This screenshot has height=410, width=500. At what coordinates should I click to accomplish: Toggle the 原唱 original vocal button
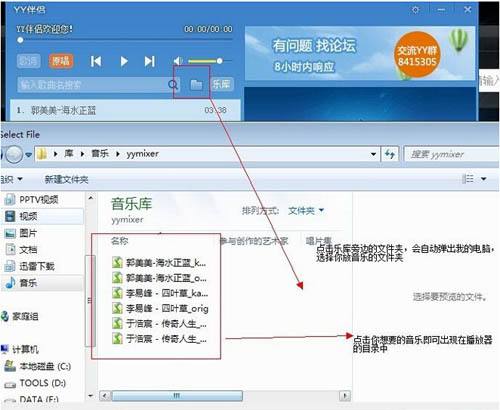click(61, 61)
